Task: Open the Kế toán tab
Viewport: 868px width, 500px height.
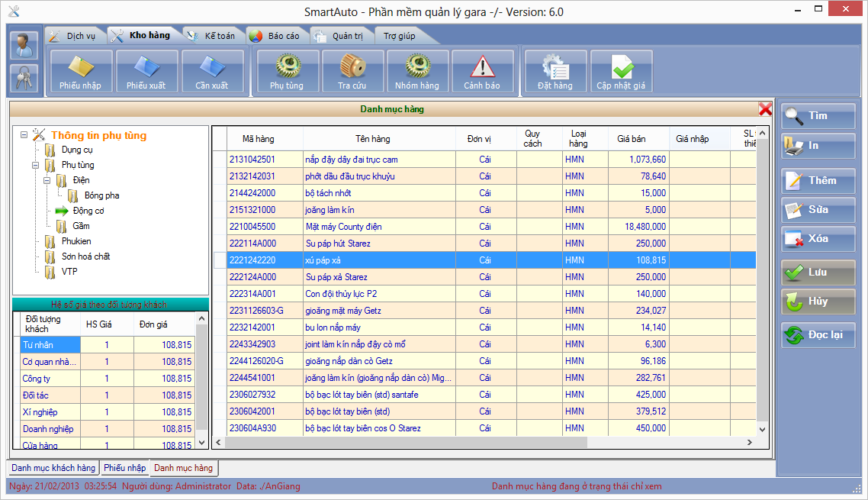Action: pyautogui.click(x=213, y=36)
